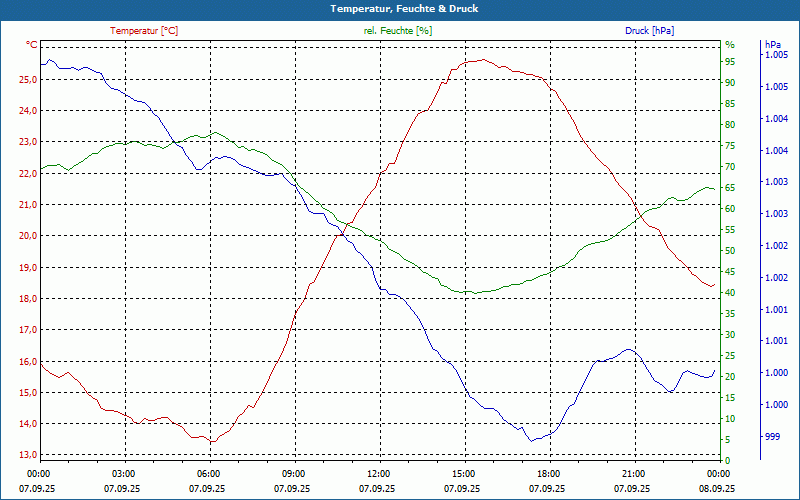Click the 03:00 time axis label

[123, 474]
